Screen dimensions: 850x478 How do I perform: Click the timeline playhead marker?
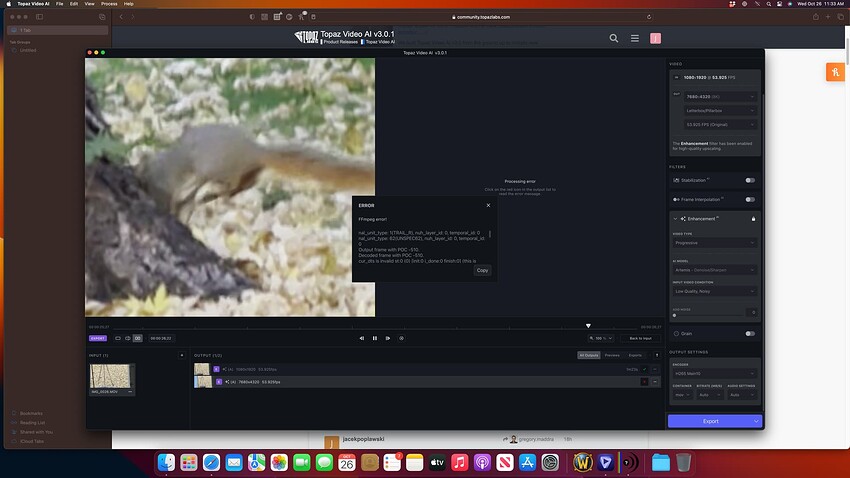coord(588,326)
